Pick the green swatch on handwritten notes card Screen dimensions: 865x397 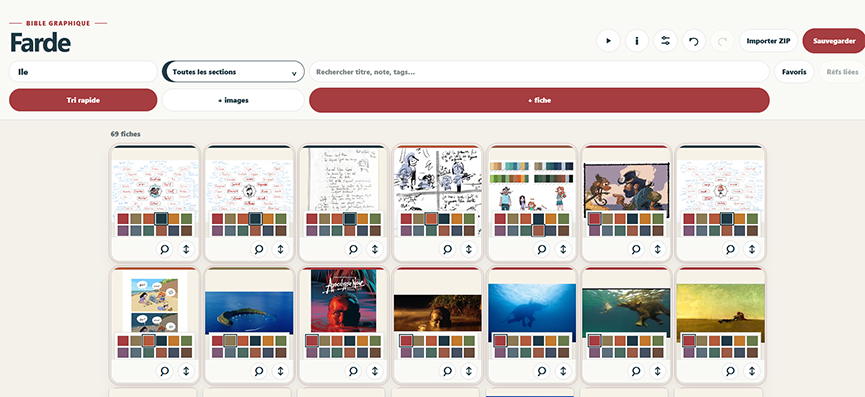point(375,219)
